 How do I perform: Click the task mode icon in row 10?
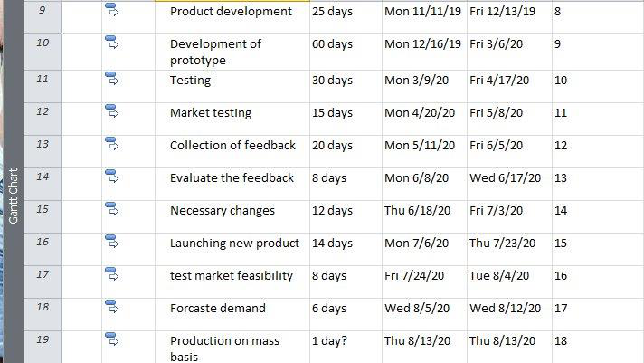[112, 43]
